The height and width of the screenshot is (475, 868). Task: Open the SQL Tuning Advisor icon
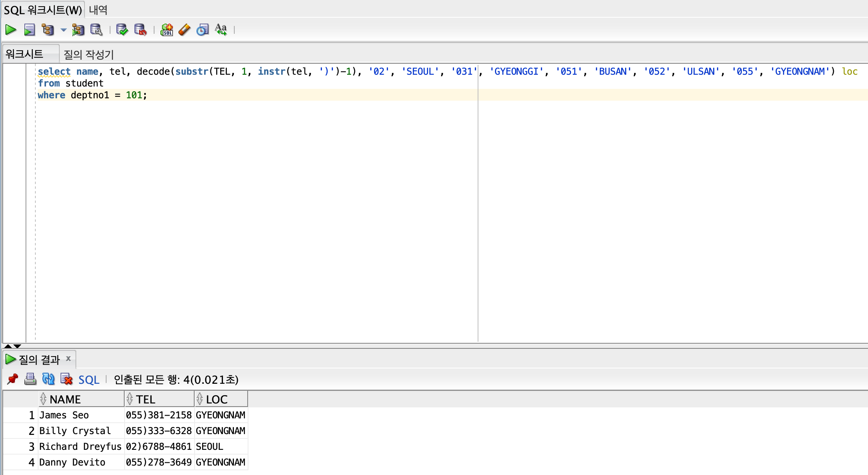(96, 29)
